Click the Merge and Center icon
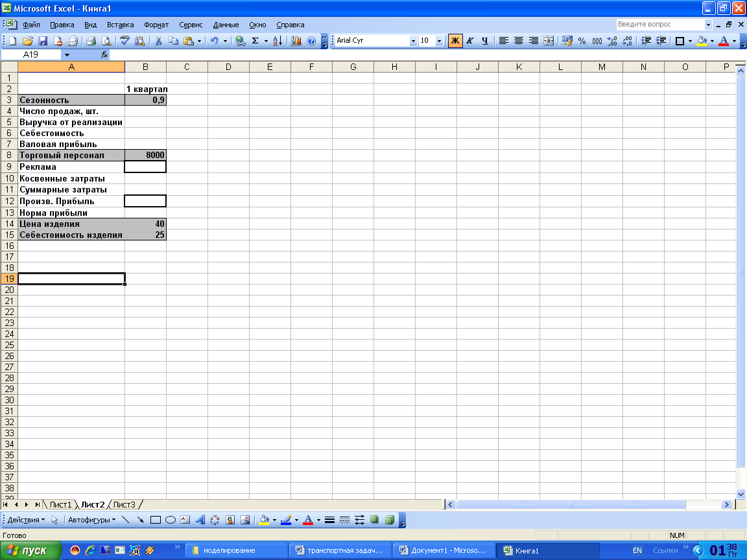Viewport: 747px width, 560px height. (549, 41)
